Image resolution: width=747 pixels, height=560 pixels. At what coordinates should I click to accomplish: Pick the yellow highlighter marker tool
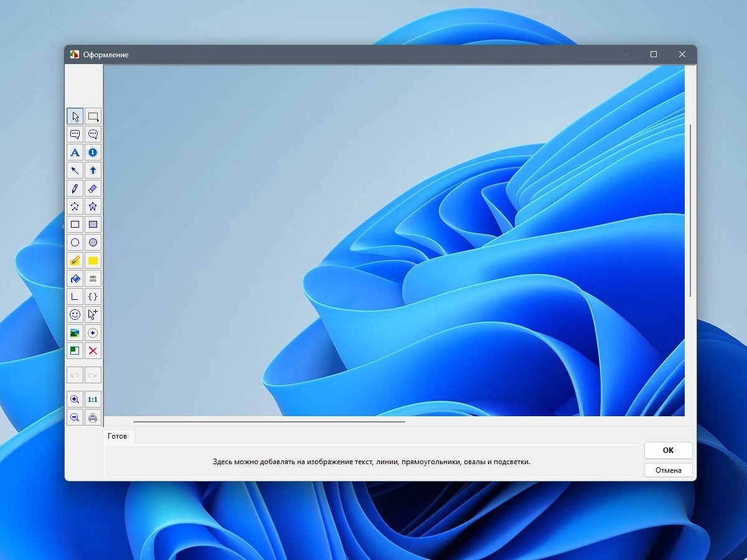75,261
